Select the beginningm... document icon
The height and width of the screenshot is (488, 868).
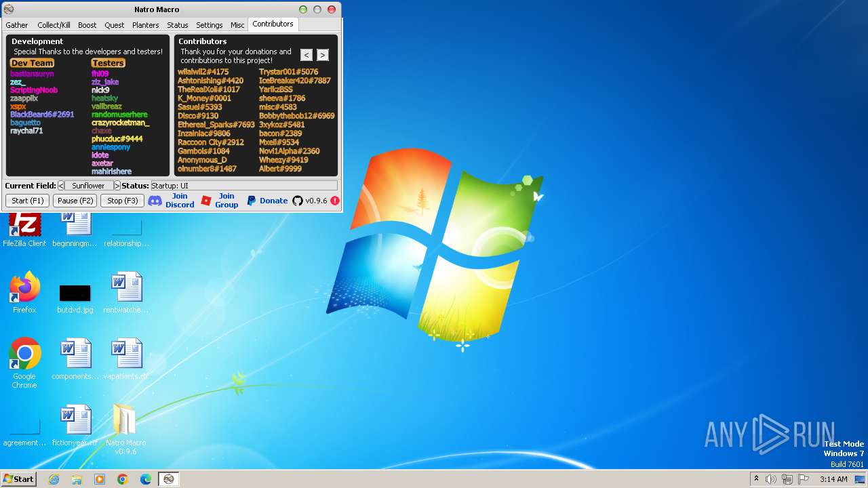pos(75,230)
